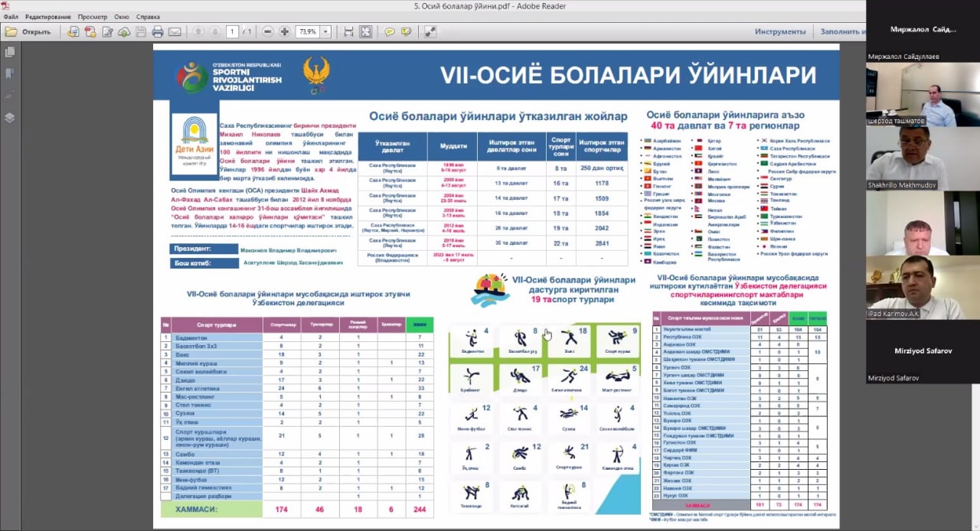Open the Просмотр menu
The height and width of the screenshot is (531, 980).
(93, 17)
